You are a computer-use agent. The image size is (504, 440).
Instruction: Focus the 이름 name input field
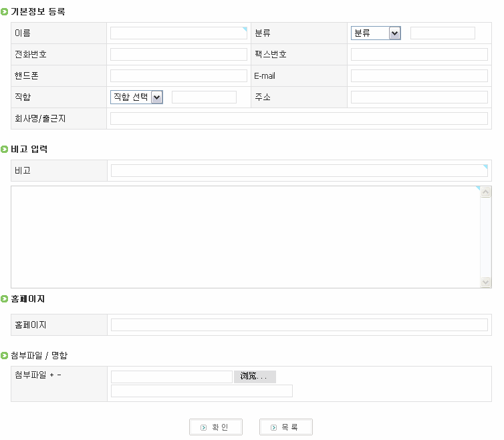[x=178, y=33]
